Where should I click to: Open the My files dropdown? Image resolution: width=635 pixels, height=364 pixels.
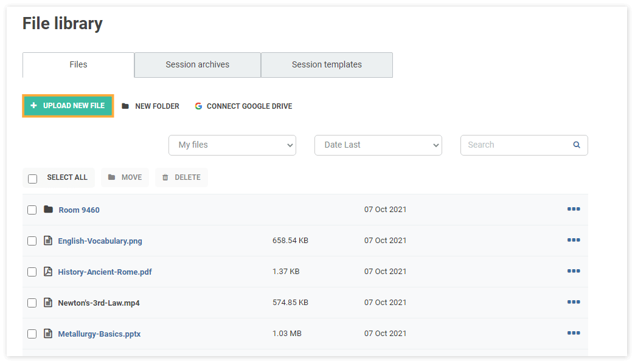pos(232,145)
